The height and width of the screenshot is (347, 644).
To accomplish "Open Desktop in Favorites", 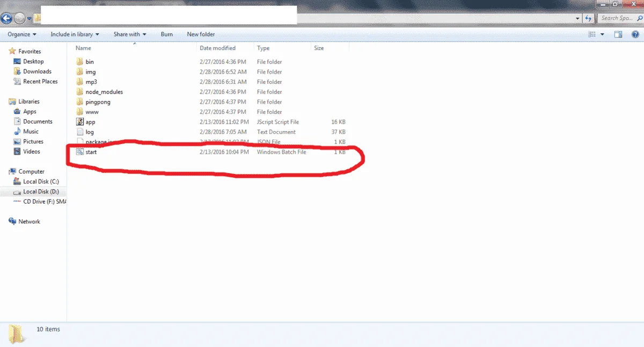I will pos(33,62).
